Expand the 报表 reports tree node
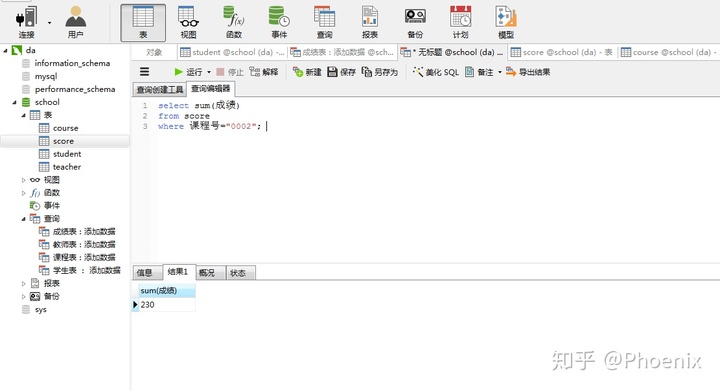This screenshot has height=391, width=720. (23, 284)
